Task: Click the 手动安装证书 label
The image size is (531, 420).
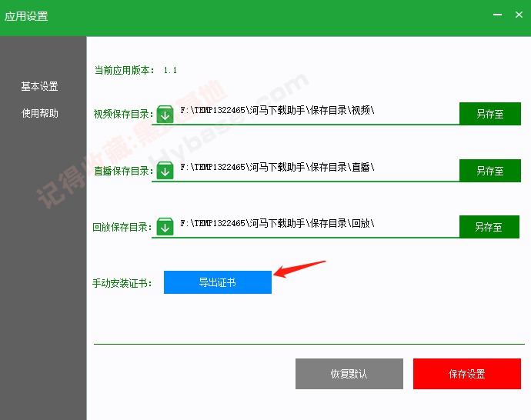Action: tap(122, 283)
